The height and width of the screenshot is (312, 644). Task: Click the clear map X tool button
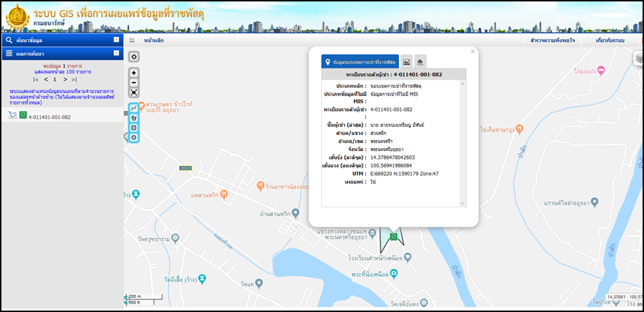pos(134,56)
